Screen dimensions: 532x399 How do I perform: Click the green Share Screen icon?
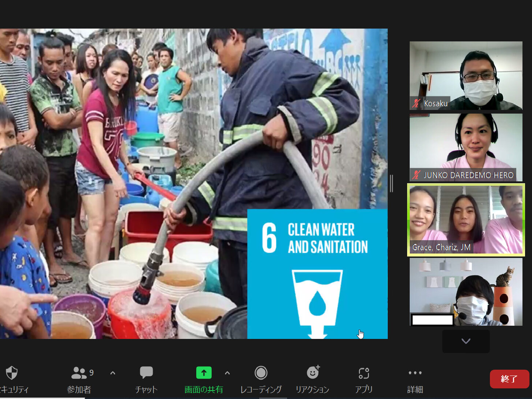(204, 373)
